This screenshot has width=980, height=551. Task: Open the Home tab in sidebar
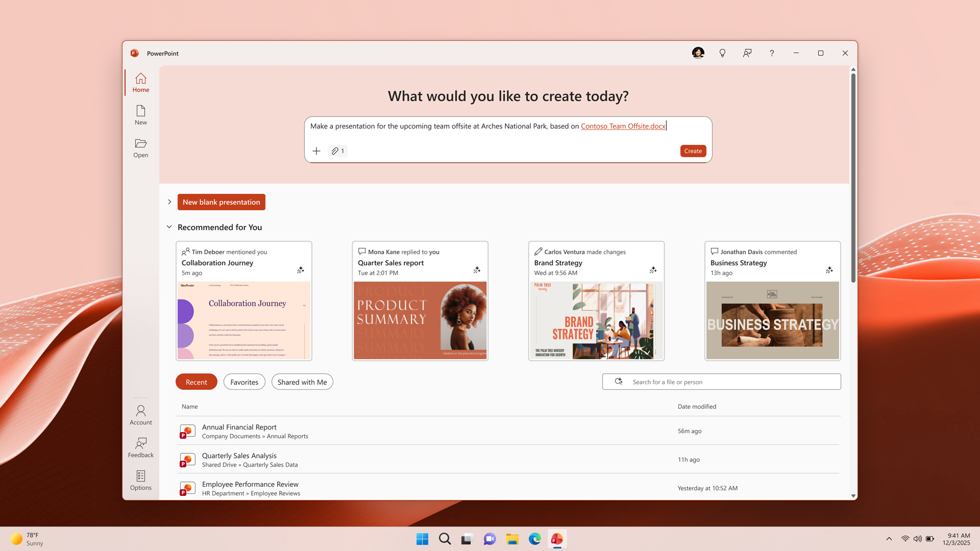pyautogui.click(x=140, y=83)
